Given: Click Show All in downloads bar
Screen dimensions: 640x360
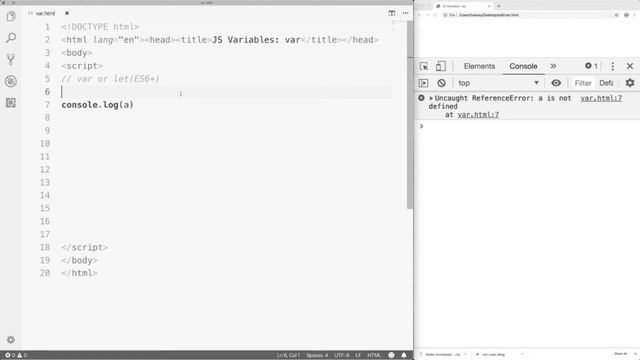Looking at the screenshot, I should click(x=620, y=354).
